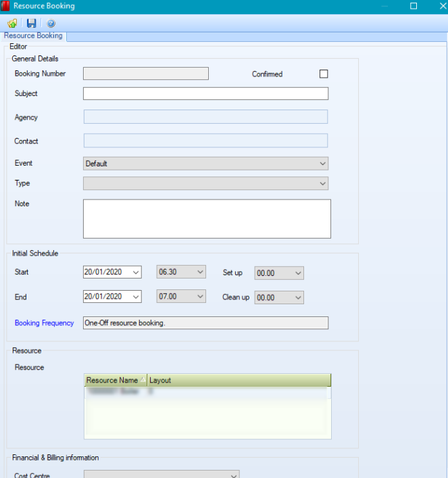Click into the Subject text field
Screen dimensions: 448x478
coord(205,93)
